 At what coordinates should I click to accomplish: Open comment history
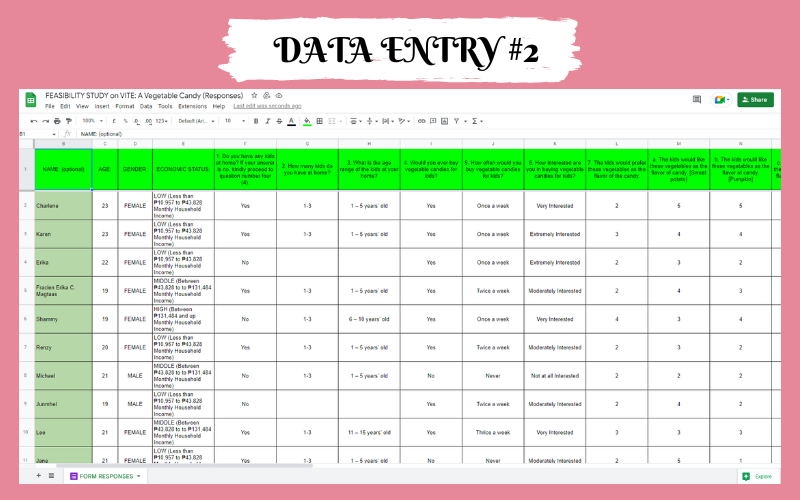696,99
